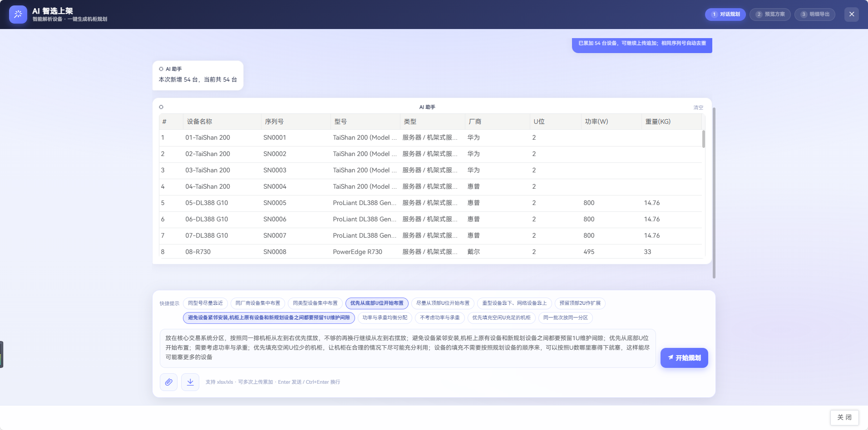Toggle the 重型设备靠下、网络设备靠上 chip
The image size is (868, 430).
point(514,303)
